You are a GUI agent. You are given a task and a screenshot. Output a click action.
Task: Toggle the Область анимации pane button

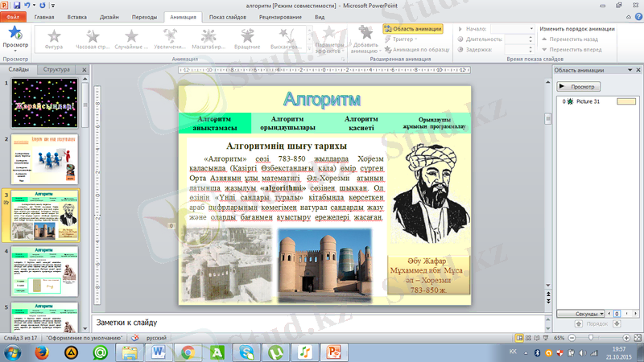(x=414, y=28)
